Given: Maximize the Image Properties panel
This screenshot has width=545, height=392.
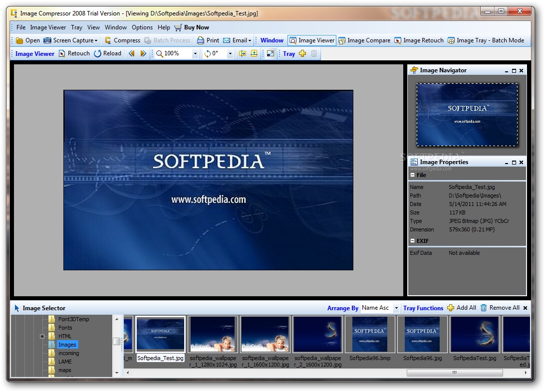Looking at the screenshot, I should coord(514,163).
